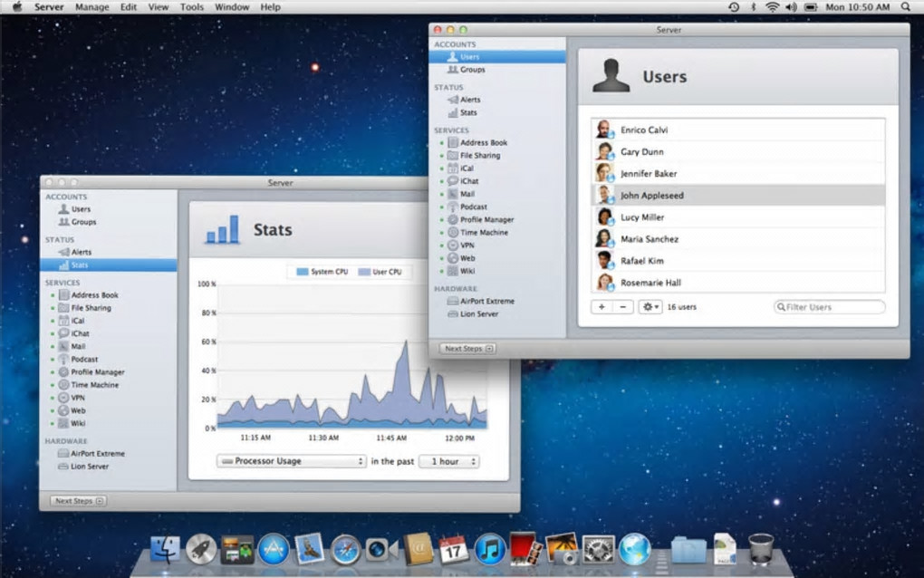Select user Rafael Kim
Viewport: 924px width, 578px height.
pos(737,260)
